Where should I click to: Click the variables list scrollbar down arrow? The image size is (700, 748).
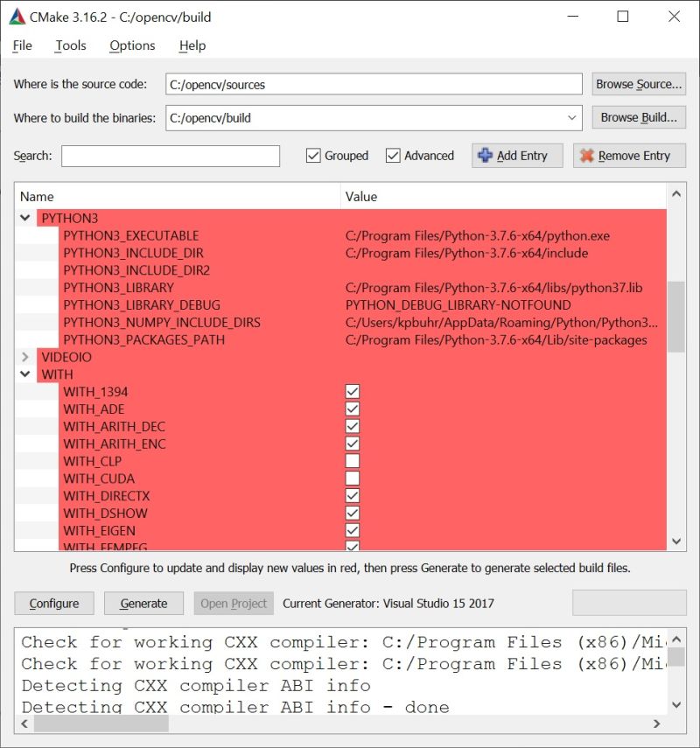[x=675, y=541]
